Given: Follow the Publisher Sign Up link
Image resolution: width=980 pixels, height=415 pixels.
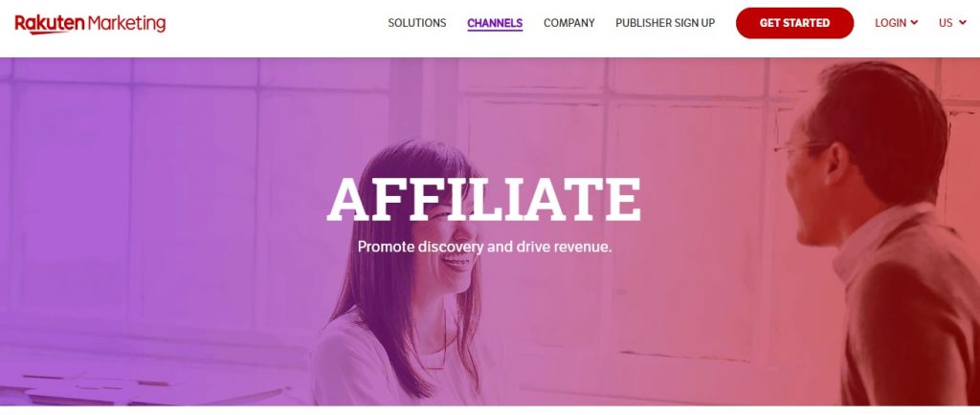Looking at the screenshot, I should coord(665,23).
